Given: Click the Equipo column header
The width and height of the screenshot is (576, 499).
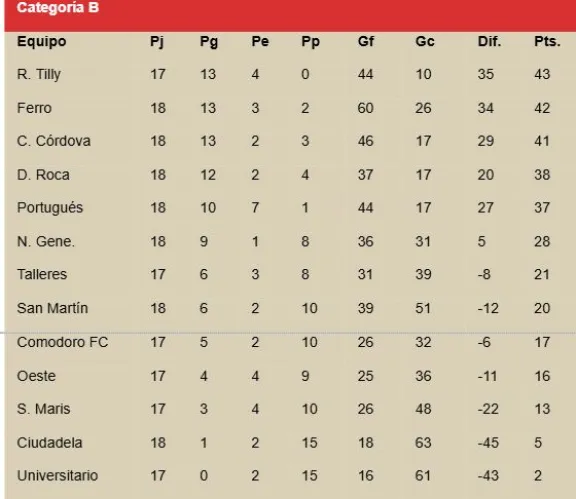Looking at the screenshot, I should point(42,42).
